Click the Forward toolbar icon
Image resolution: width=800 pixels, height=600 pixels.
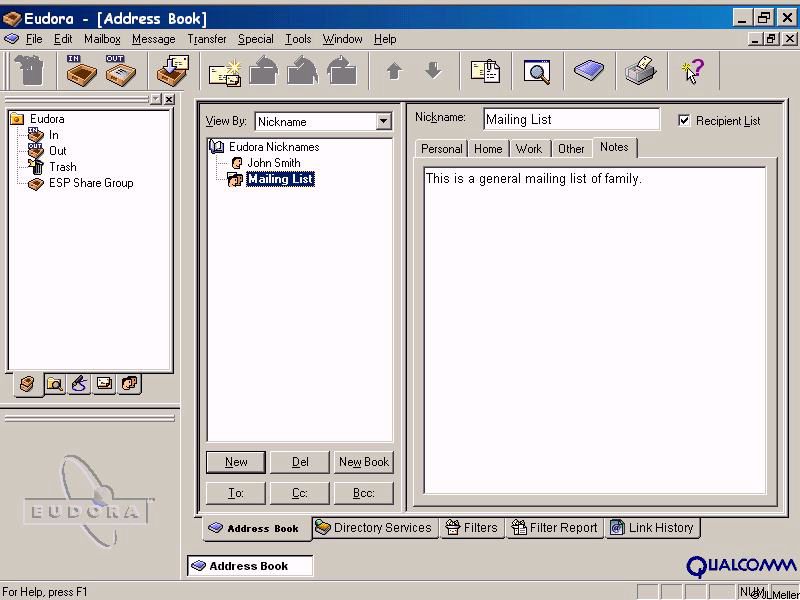point(342,70)
